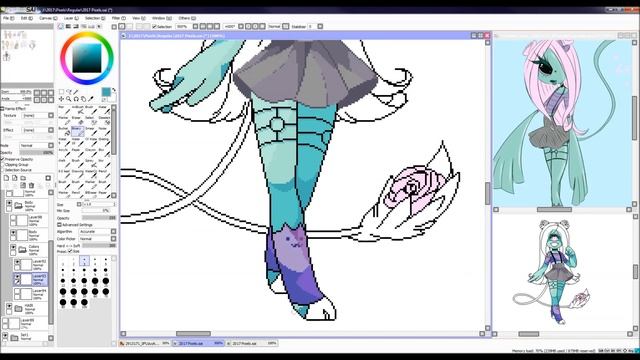Open the Canvas menu
This screenshot has width=640, height=360.
[x=47, y=18]
